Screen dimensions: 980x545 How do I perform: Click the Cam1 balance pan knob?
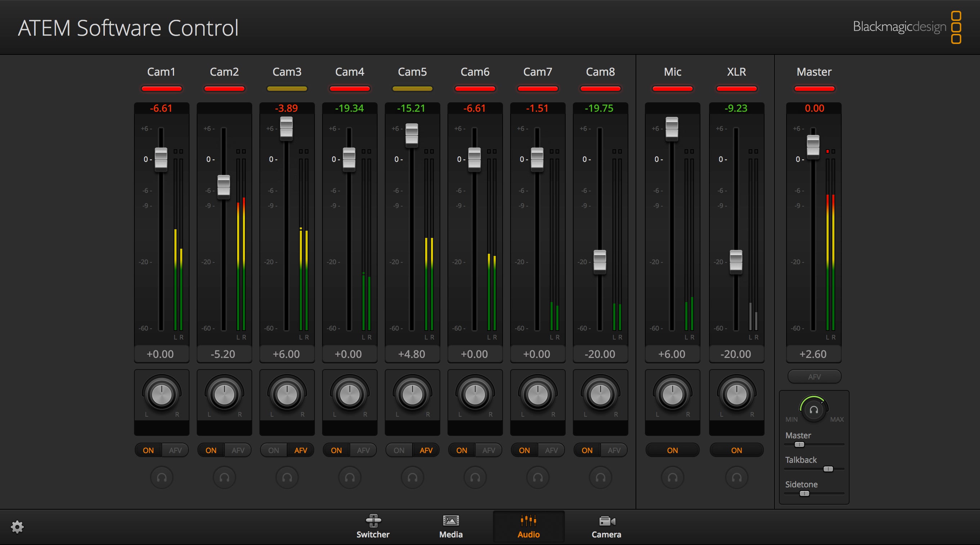pyautogui.click(x=162, y=394)
